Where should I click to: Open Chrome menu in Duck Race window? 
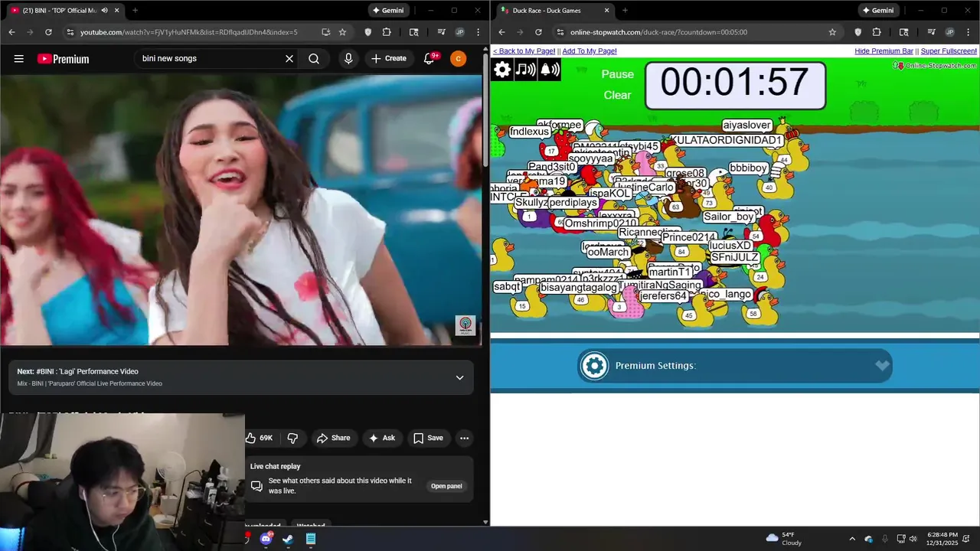[967, 32]
